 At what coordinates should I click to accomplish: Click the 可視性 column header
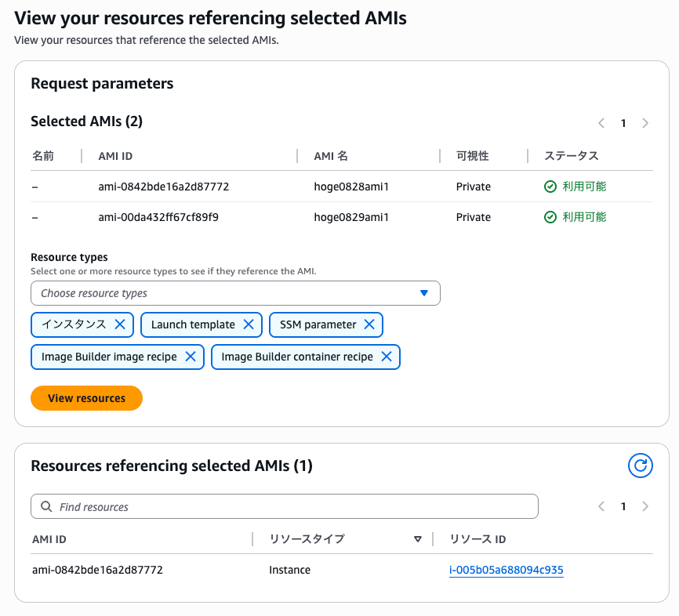click(473, 156)
